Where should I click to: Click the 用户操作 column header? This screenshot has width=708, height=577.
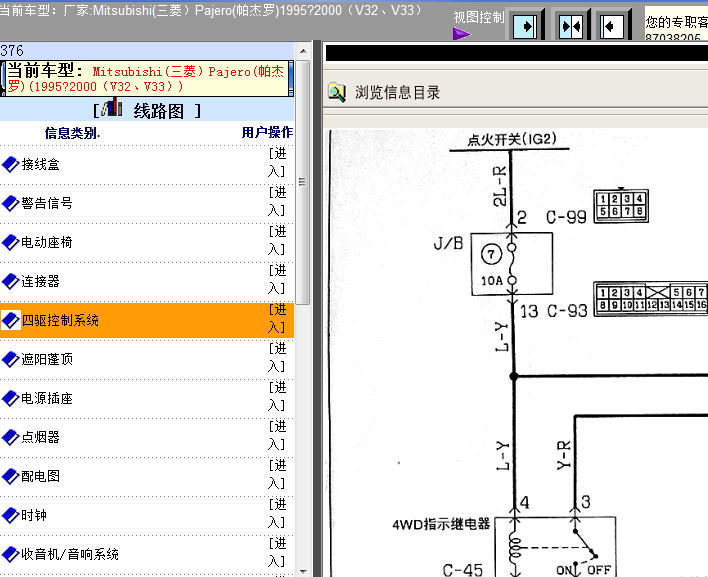point(267,132)
